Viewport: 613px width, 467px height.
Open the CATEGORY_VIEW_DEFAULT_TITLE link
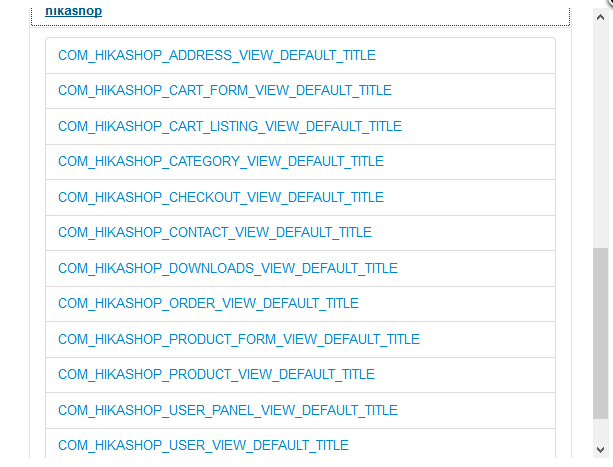point(221,161)
